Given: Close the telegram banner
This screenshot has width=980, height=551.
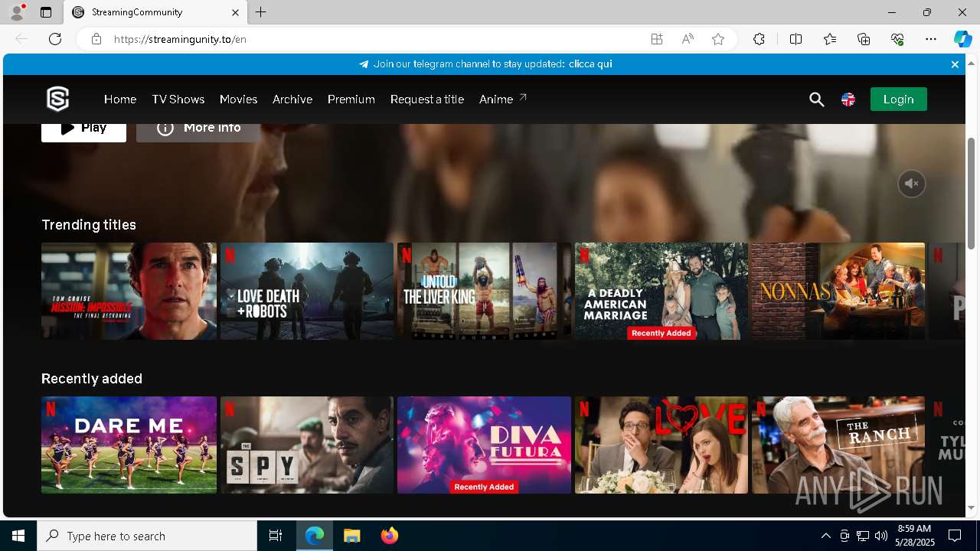Looking at the screenshot, I should 955,64.
